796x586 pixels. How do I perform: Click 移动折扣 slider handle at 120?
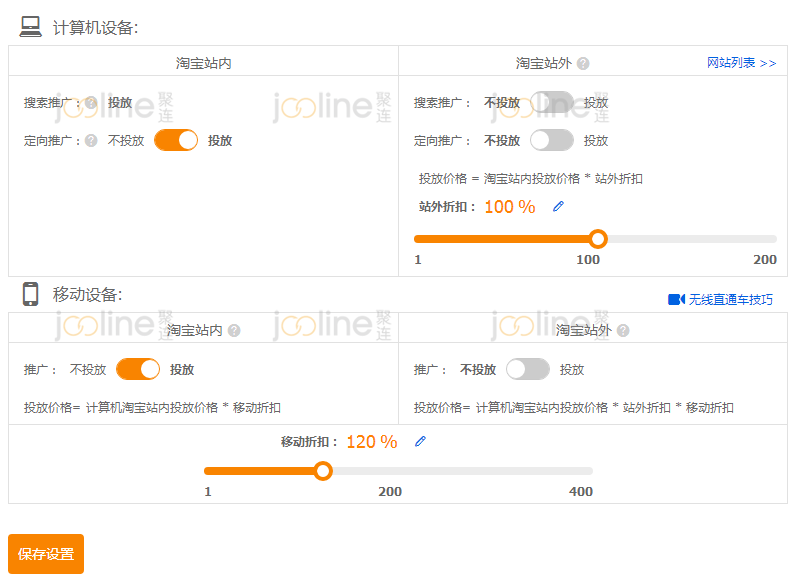click(322, 471)
